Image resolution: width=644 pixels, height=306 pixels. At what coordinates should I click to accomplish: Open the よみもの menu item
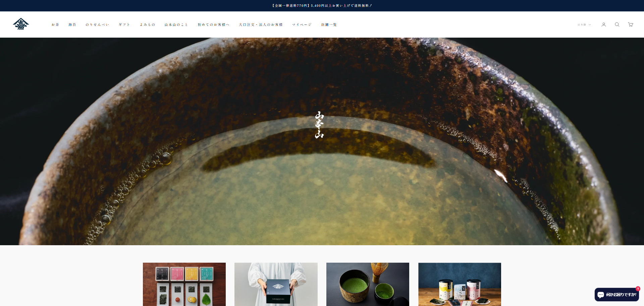point(147,25)
